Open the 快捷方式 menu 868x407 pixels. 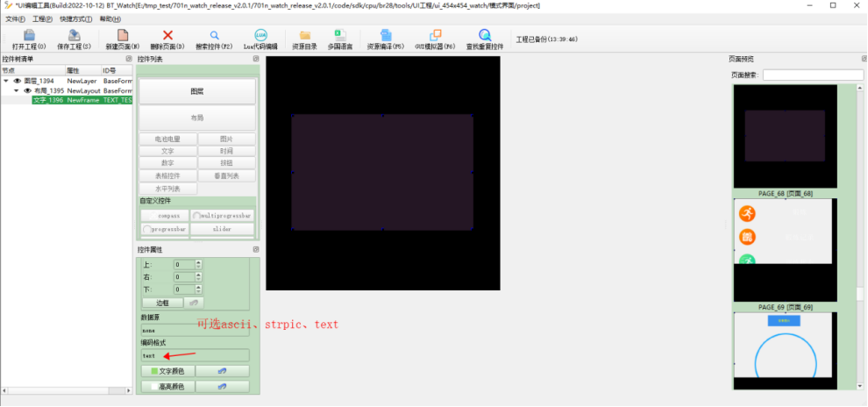[x=75, y=18]
